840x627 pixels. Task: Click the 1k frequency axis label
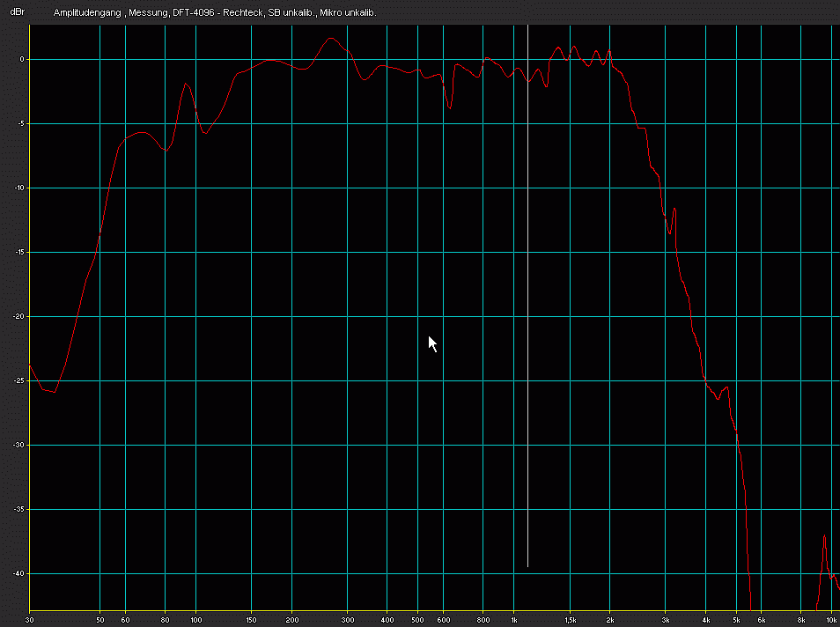coord(515,619)
